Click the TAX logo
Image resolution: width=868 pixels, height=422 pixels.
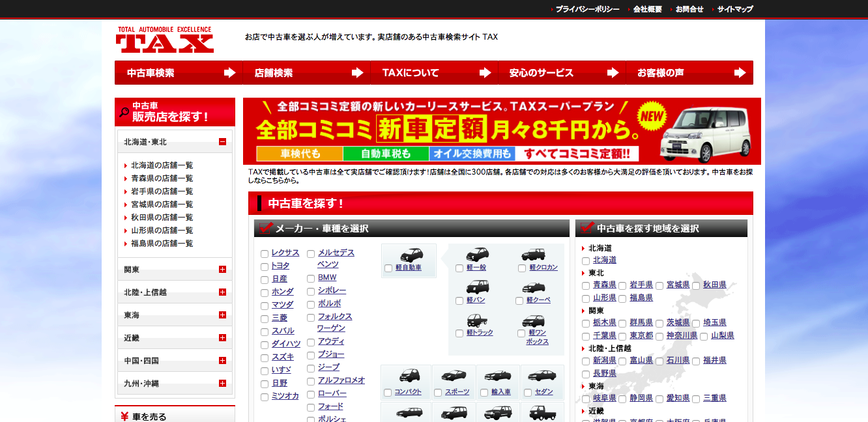point(165,40)
